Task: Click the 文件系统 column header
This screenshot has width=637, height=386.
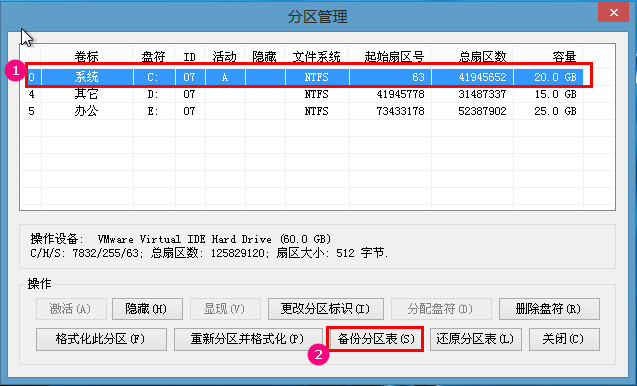Action: 317,56
